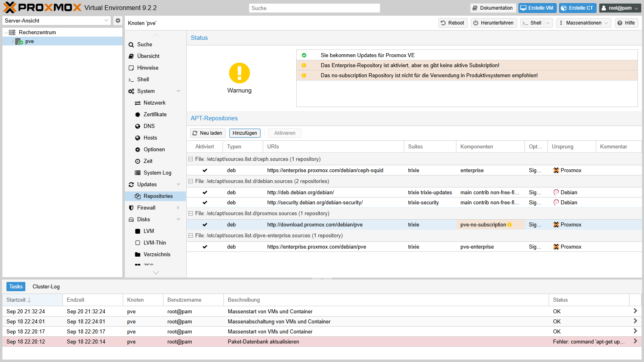Image resolution: width=644 pixels, height=362 pixels.
Task: Open details arrow of failed Paket-Datenbank task
Action: point(635,341)
